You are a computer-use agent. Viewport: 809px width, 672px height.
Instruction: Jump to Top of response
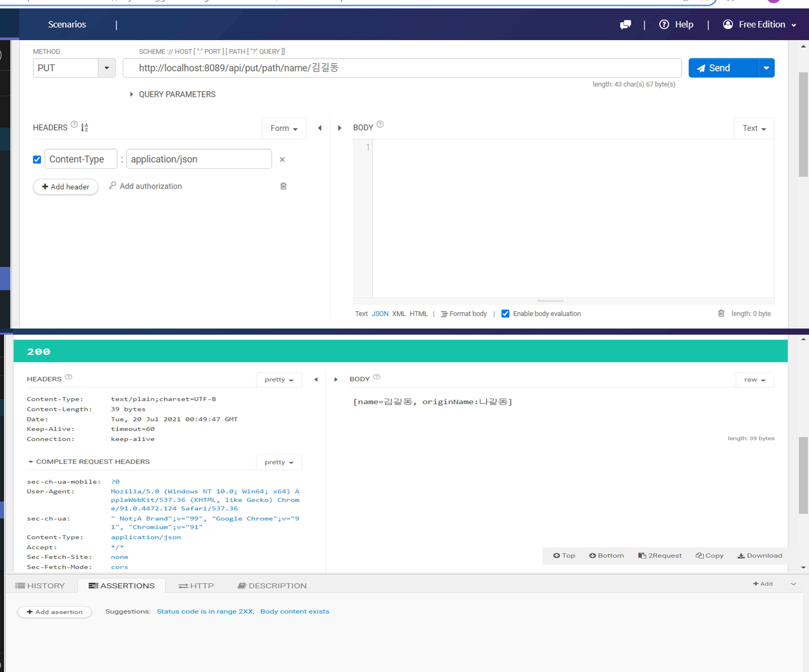(564, 556)
